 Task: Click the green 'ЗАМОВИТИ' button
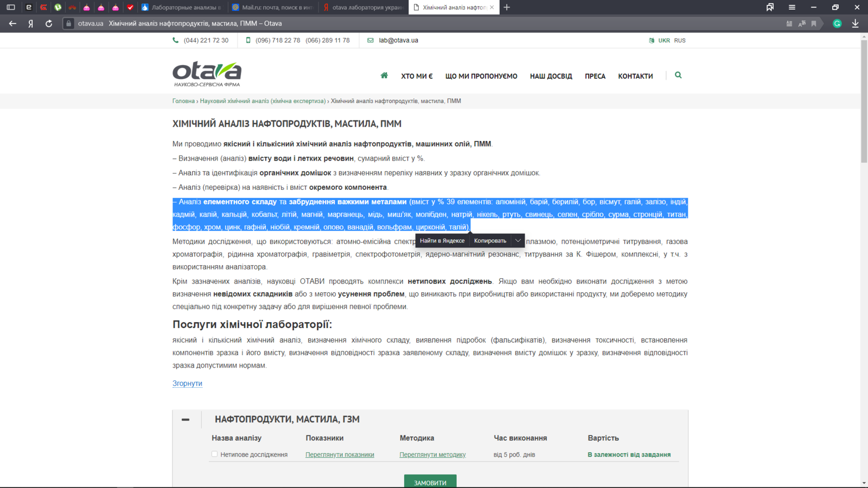[430, 481]
